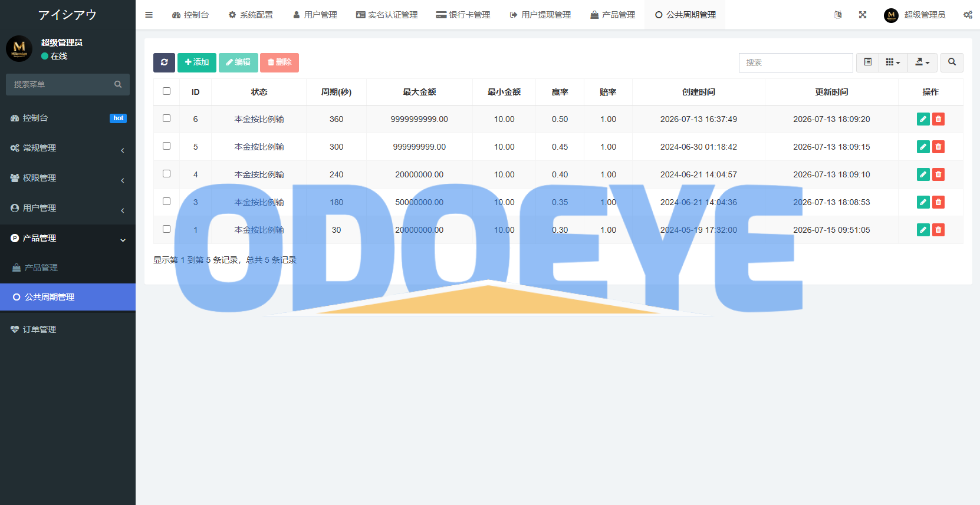Sort by 周期(秒) column header

click(x=336, y=92)
